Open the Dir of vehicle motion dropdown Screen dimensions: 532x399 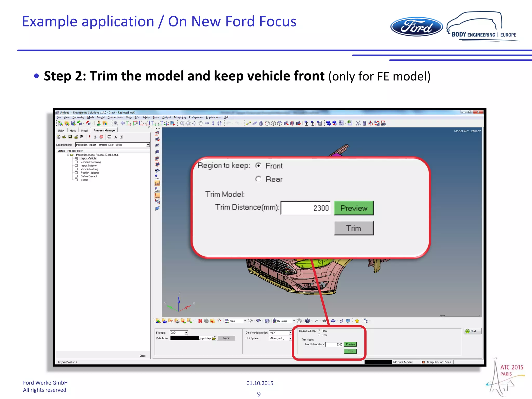(x=290, y=333)
